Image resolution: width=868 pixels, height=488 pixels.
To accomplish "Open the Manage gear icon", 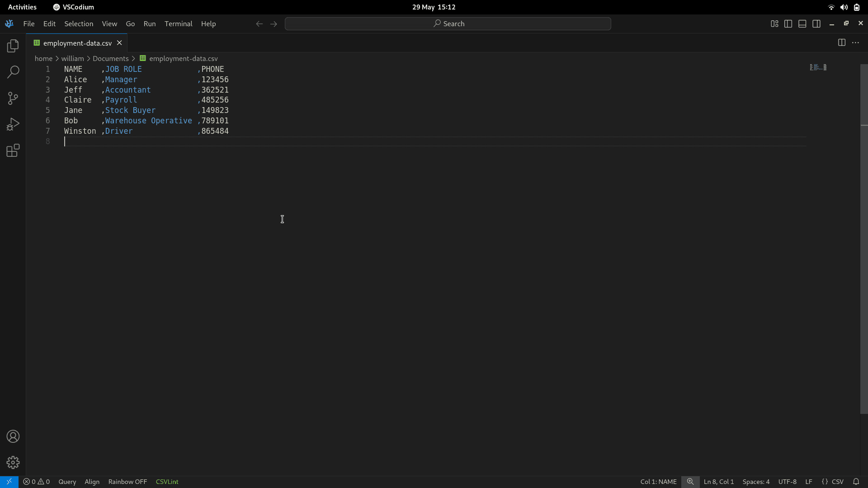I will pyautogui.click(x=13, y=462).
